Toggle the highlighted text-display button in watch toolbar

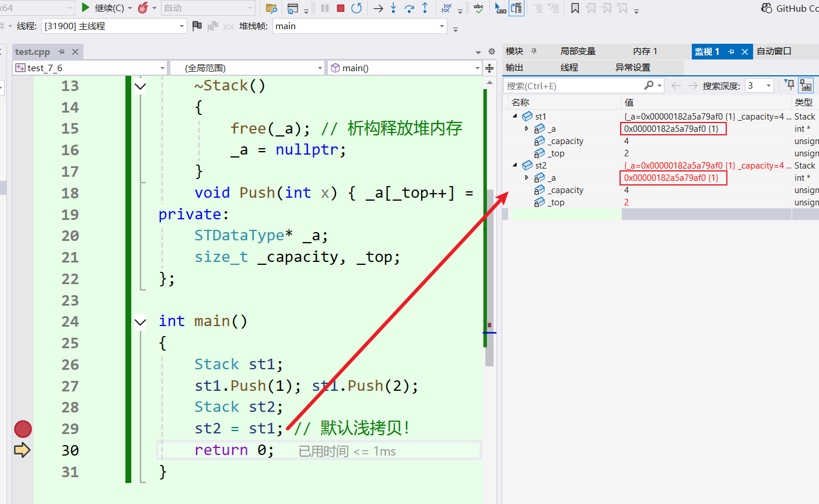pyautogui.click(x=806, y=85)
